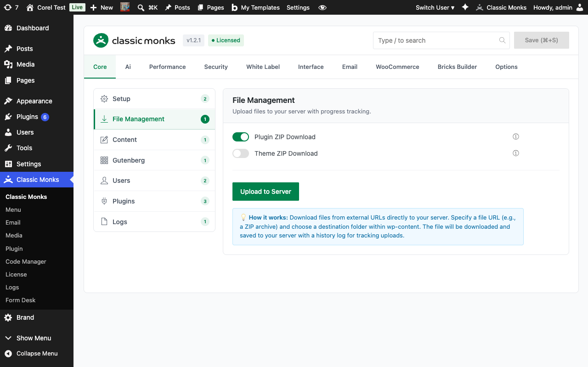This screenshot has width=588, height=367.
Task: Collapse the admin menu
Action: pos(37,353)
